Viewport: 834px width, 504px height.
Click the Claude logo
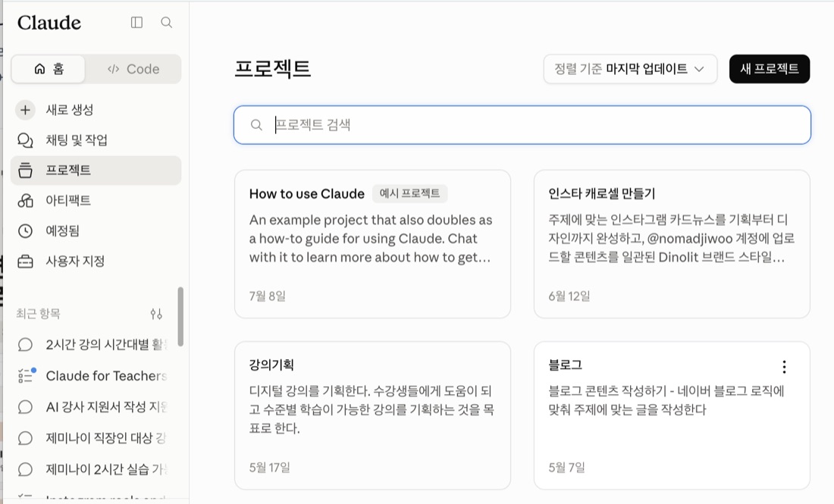click(49, 23)
